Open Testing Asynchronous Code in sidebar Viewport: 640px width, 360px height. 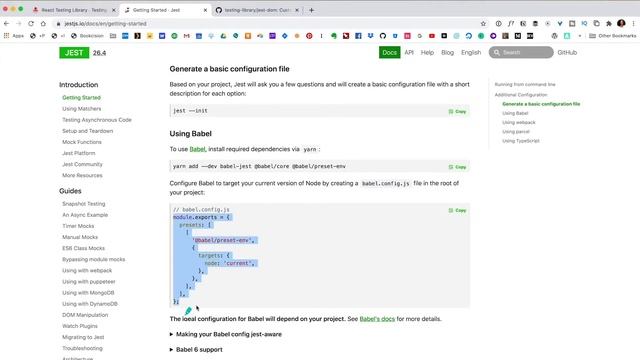97,120
